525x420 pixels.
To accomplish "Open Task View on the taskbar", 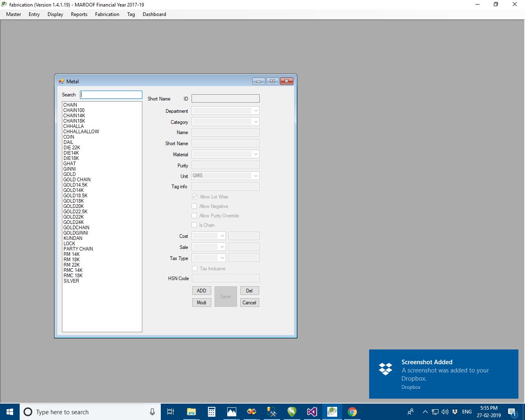I will coord(171,412).
